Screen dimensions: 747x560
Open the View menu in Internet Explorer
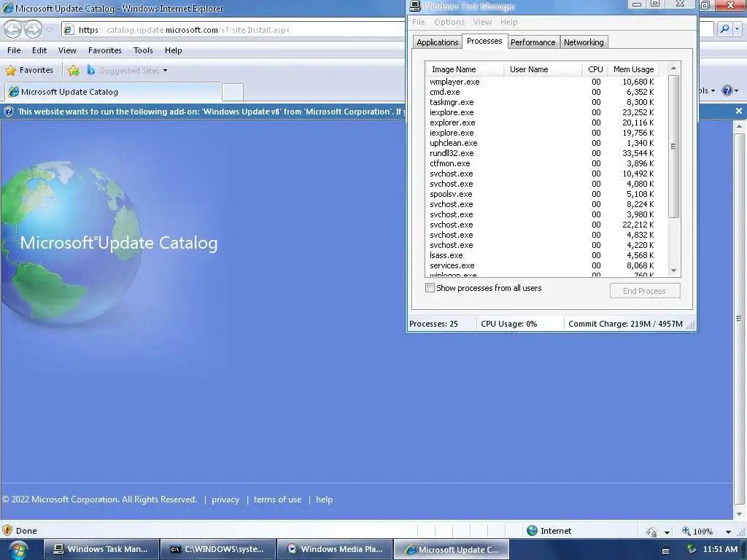(67, 50)
